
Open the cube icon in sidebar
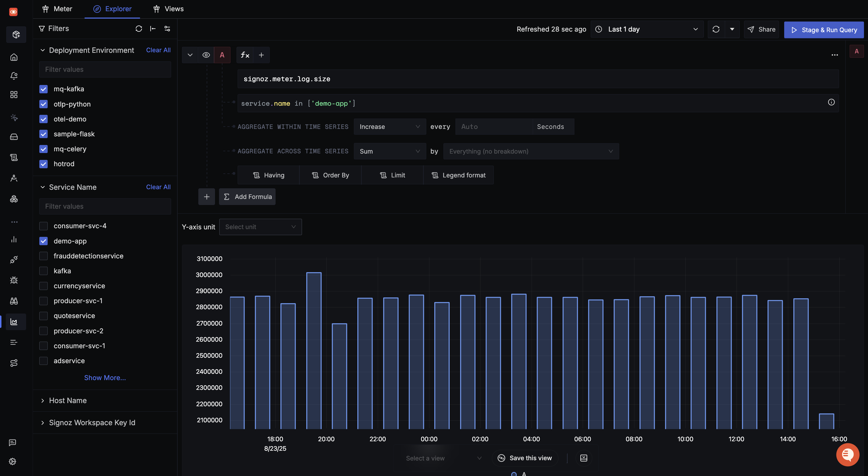tap(16, 34)
